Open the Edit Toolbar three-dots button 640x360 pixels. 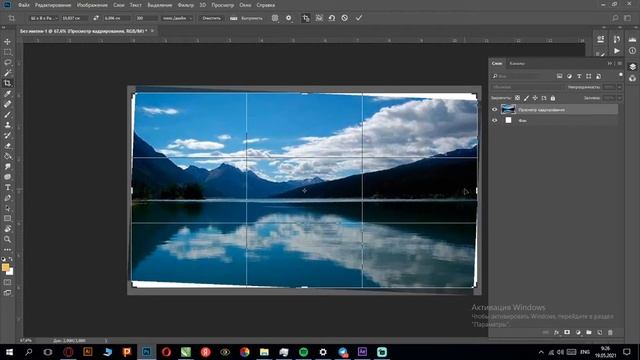pos(7,249)
